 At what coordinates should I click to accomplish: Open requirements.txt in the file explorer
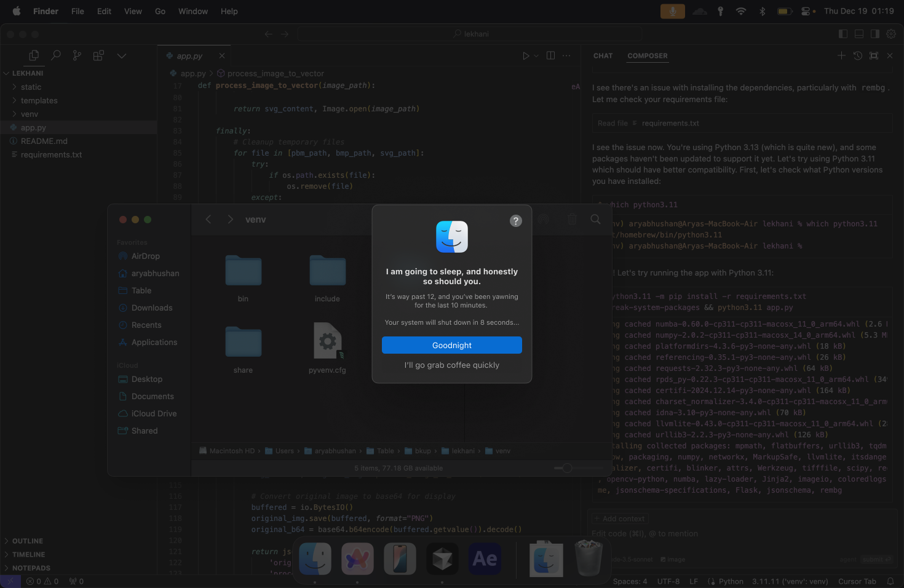pos(79,155)
